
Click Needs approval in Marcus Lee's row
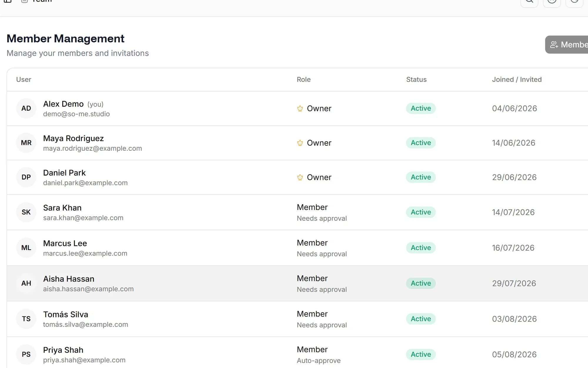[x=322, y=254]
